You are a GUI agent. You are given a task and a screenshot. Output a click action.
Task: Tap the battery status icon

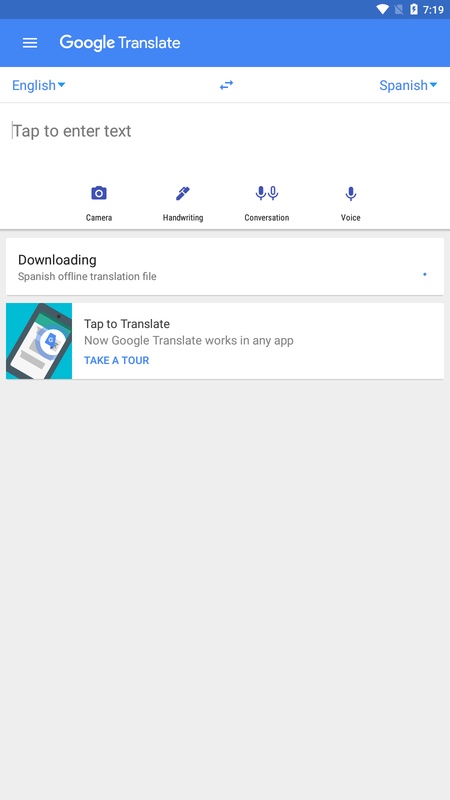pyautogui.click(x=414, y=9)
